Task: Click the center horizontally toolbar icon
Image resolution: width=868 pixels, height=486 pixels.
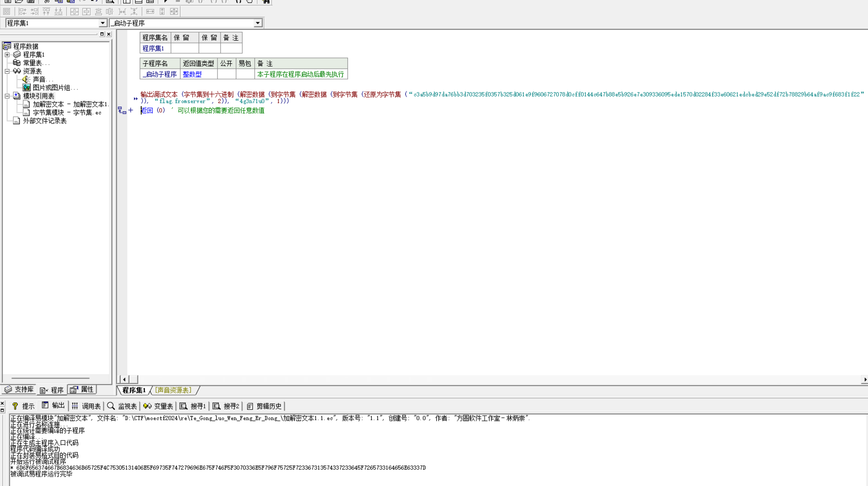Action: [x=74, y=12]
